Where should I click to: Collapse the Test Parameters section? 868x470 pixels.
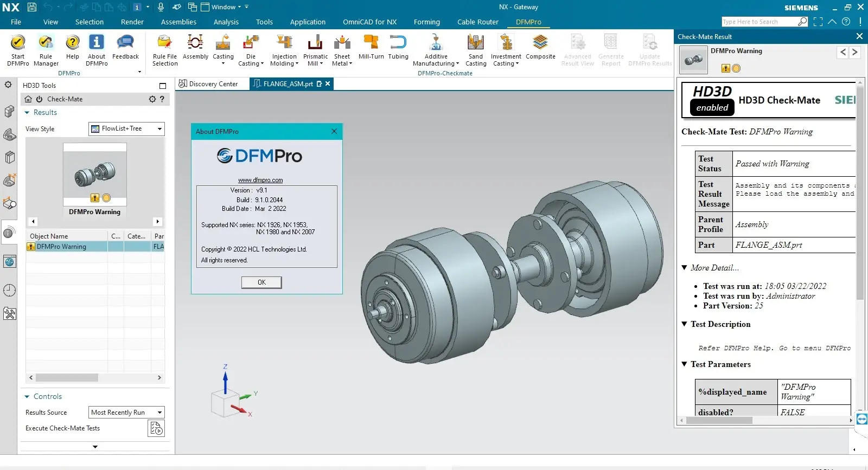point(685,364)
